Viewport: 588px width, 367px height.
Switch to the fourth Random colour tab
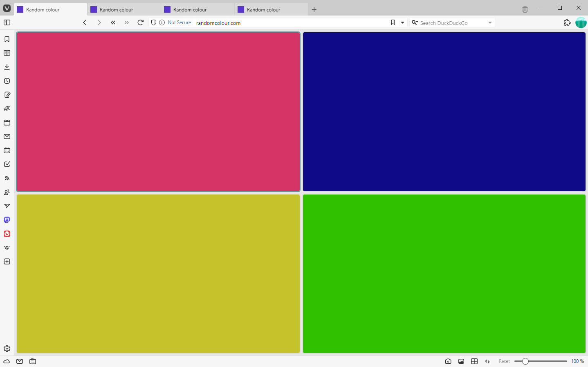[271, 9]
